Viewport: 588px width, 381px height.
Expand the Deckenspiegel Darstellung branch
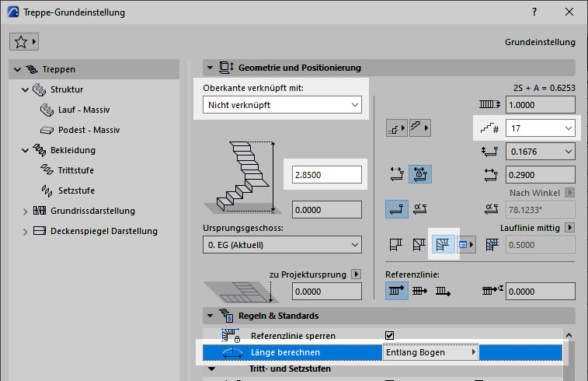click(x=25, y=232)
